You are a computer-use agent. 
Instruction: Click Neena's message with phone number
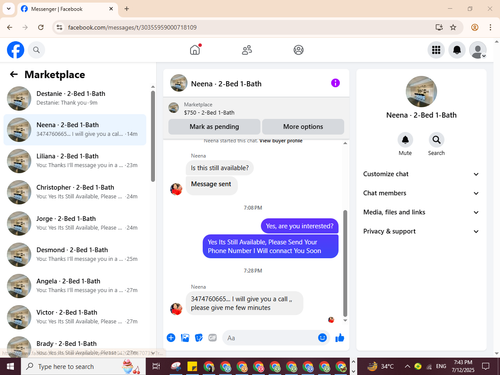click(244, 303)
